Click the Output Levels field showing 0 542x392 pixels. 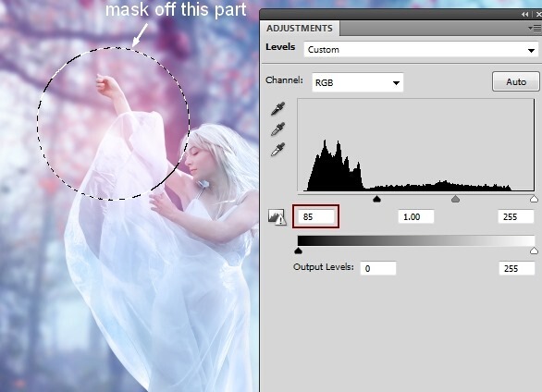tap(377, 268)
